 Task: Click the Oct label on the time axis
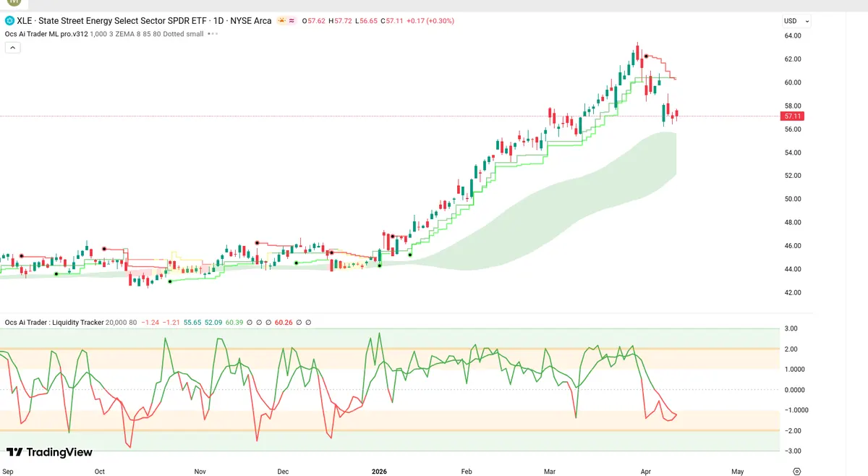point(100,472)
